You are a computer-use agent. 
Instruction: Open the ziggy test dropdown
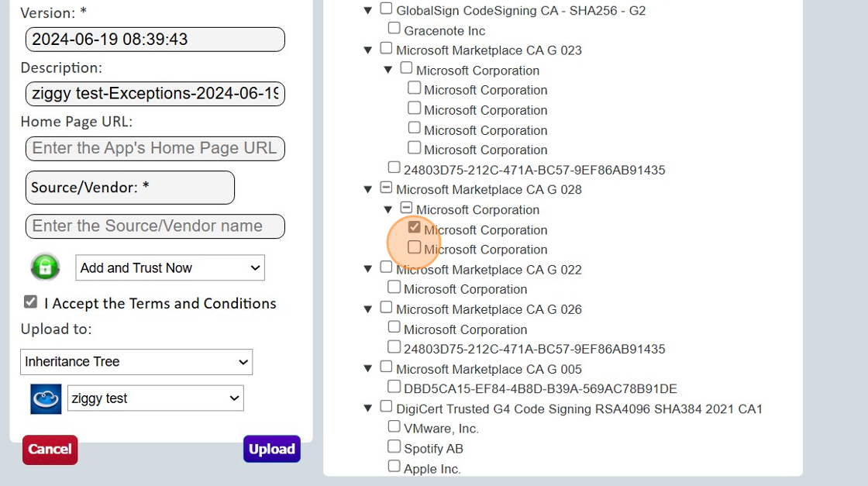click(155, 398)
